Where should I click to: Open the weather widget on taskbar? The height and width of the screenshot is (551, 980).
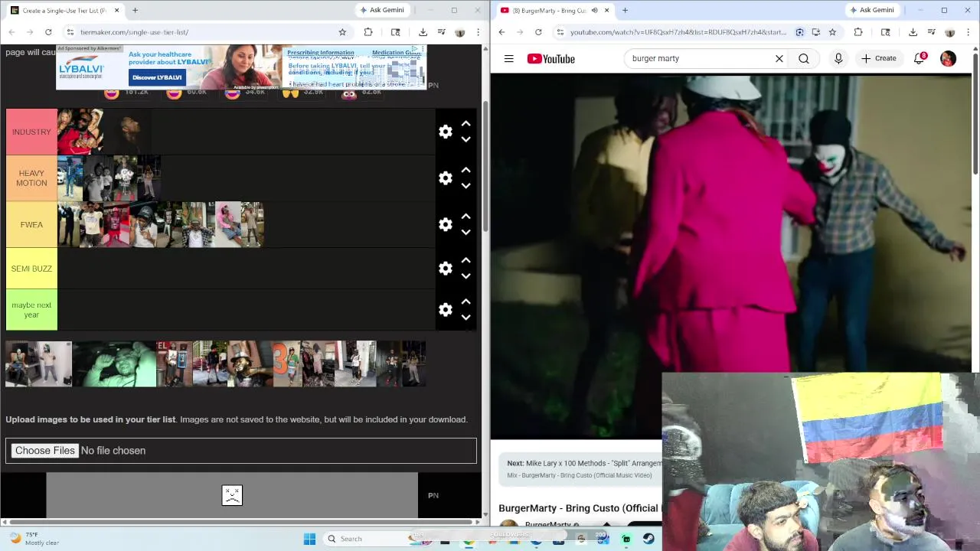click(x=32, y=539)
